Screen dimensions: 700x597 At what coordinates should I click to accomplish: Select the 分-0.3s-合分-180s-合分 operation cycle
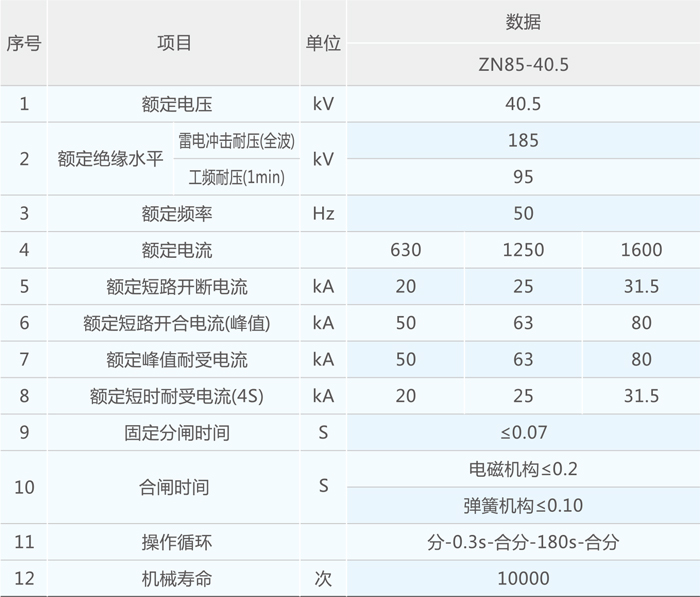pyautogui.click(x=524, y=542)
